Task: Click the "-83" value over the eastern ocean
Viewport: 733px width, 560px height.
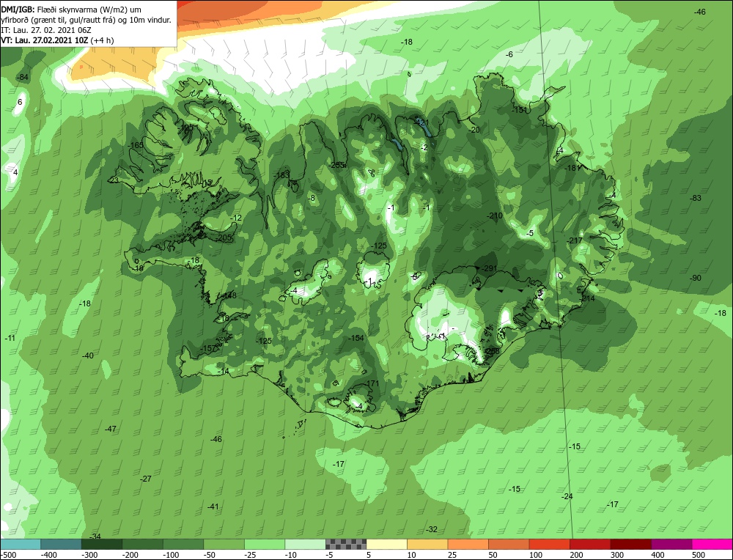Action: pyautogui.click(x=696, y=198)
